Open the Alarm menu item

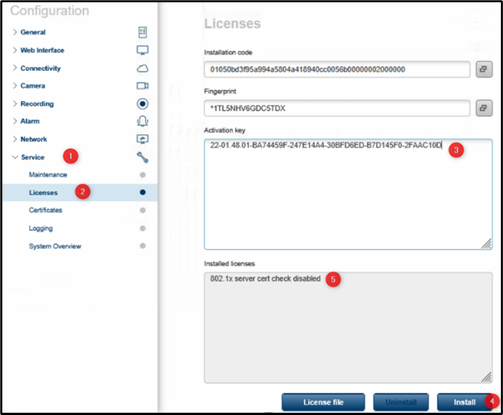click(x=30, y=121)
